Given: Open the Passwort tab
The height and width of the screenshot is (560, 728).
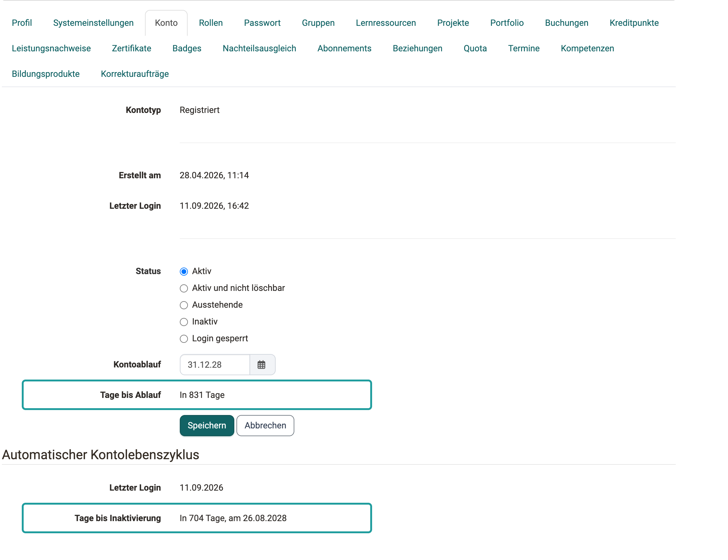Looking at the screenshot, I should pos(262,23).
